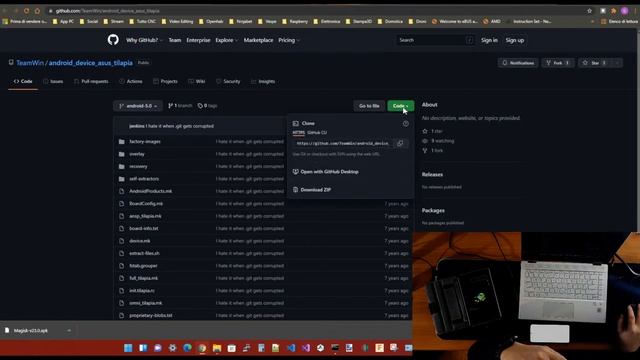Open Magisk download item options arrow

point(69,330)
